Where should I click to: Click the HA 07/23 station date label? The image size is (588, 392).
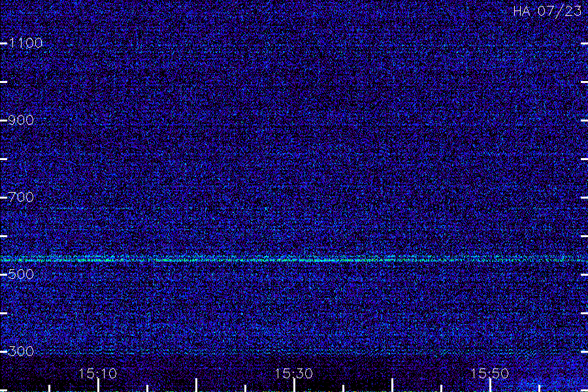[x=547, y=11]
